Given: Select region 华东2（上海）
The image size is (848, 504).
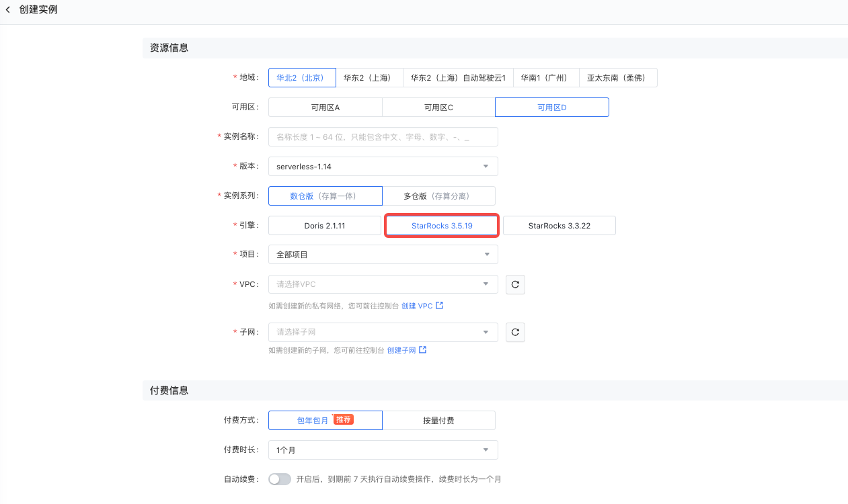Looking at the screenshot, I should click(x=368, y=77).
